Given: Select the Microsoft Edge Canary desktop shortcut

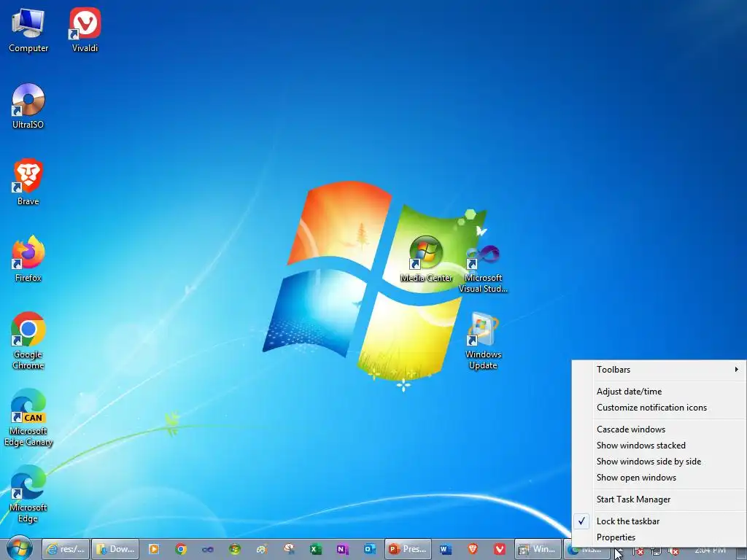Looking at the screenshot, I should (28, 418).
